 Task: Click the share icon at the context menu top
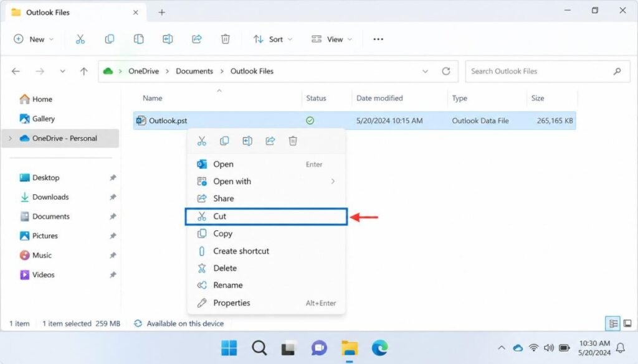[270, 141]
